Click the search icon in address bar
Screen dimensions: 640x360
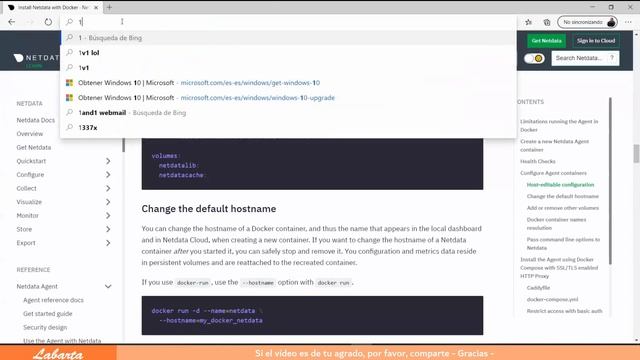pos(69,22)
